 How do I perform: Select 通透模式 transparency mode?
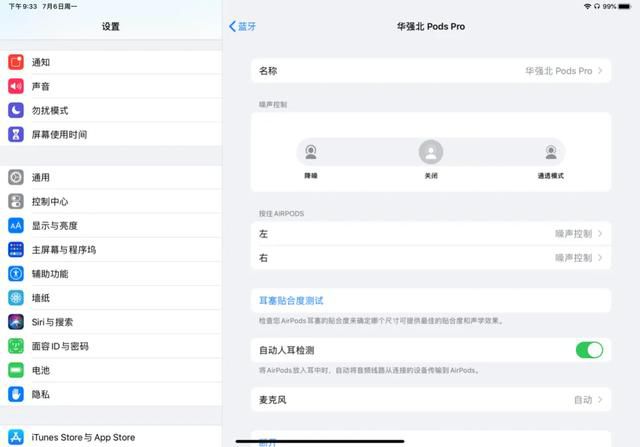coord(550,153)
